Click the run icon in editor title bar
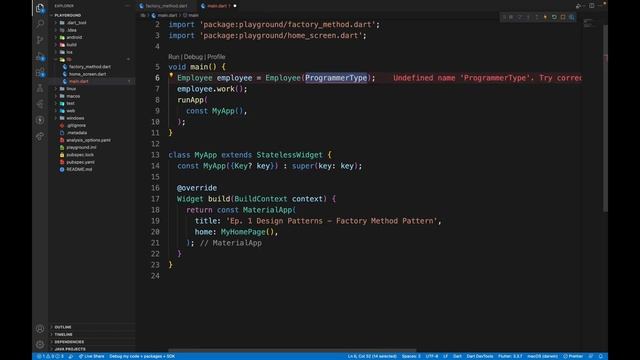Viewport: 640px width, 360px height. tap(578, 6)
